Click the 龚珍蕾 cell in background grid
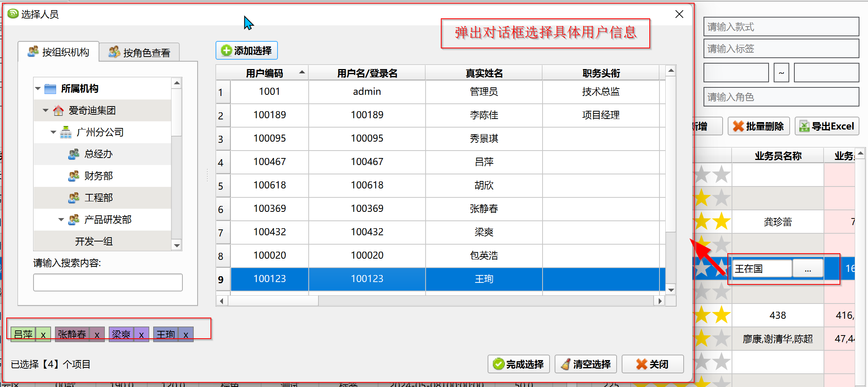Screen dimensions: 868x387 click(778, 222)
